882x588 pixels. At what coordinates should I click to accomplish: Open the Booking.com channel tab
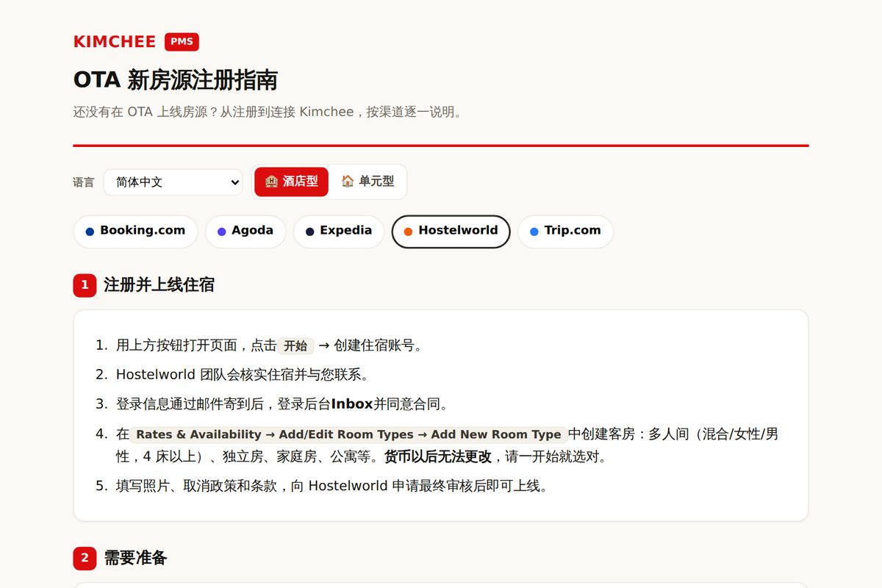(135, 232)
